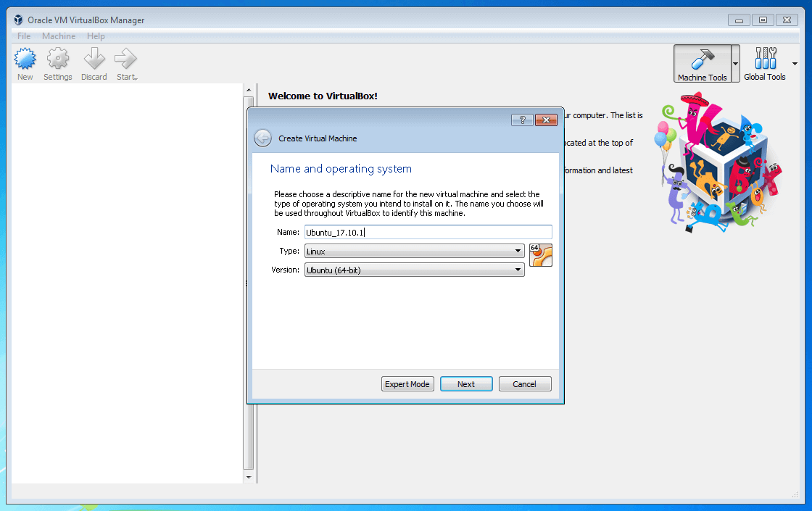
Task: Open the Global Tools dropdown arrow
Action: (795, 64)
